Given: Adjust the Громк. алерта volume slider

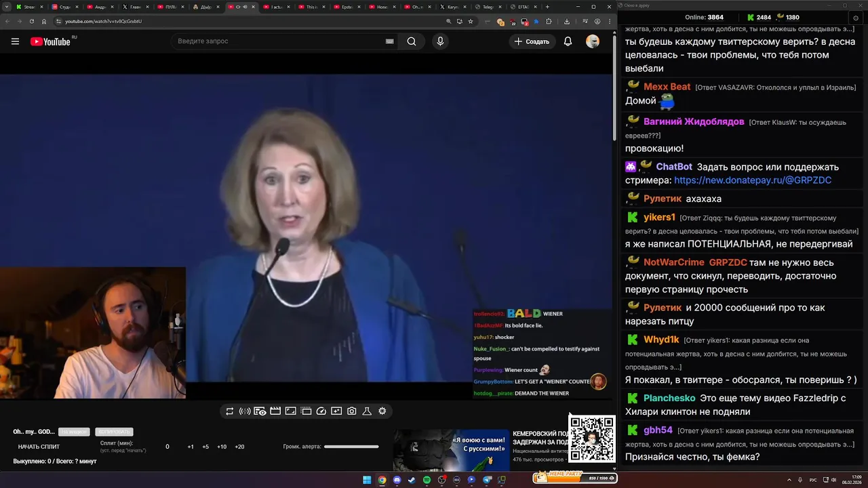Looking at the screenshot, I should [351, 447].
